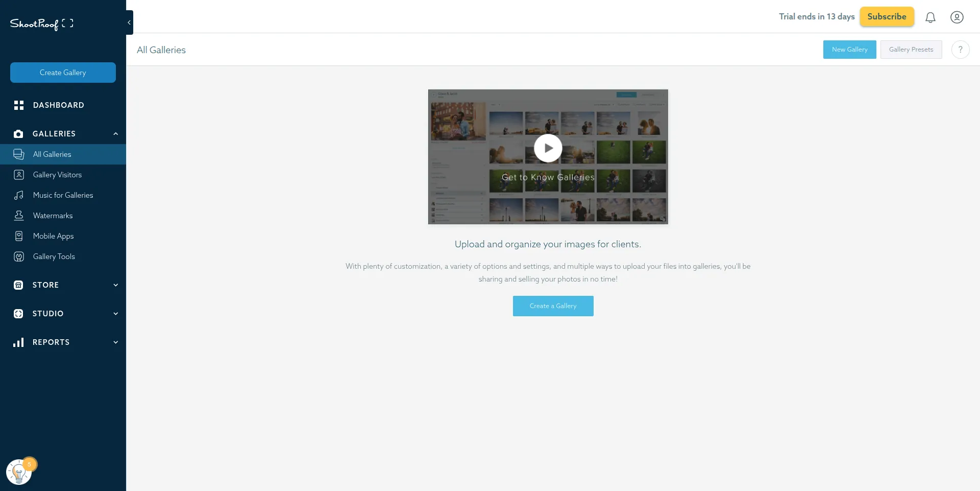Click the help question mark icon
980x491 pixels.
pyautogui.click(x=961, y=50)
